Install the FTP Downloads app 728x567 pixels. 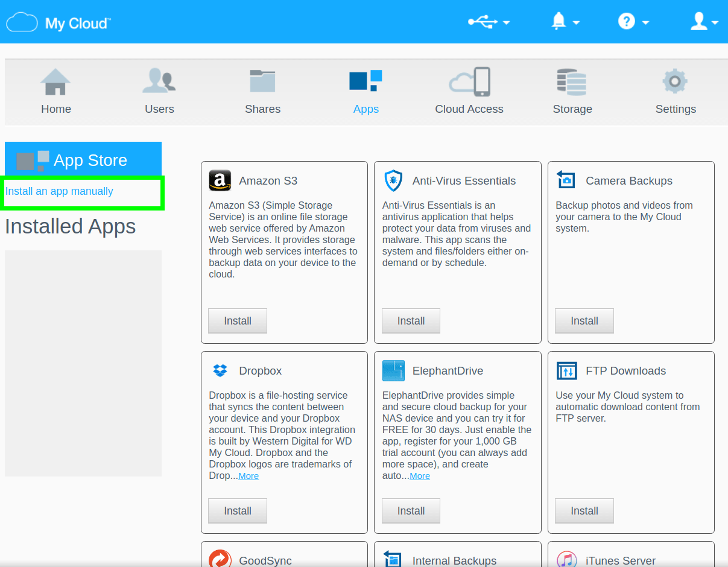click(584, 511)
